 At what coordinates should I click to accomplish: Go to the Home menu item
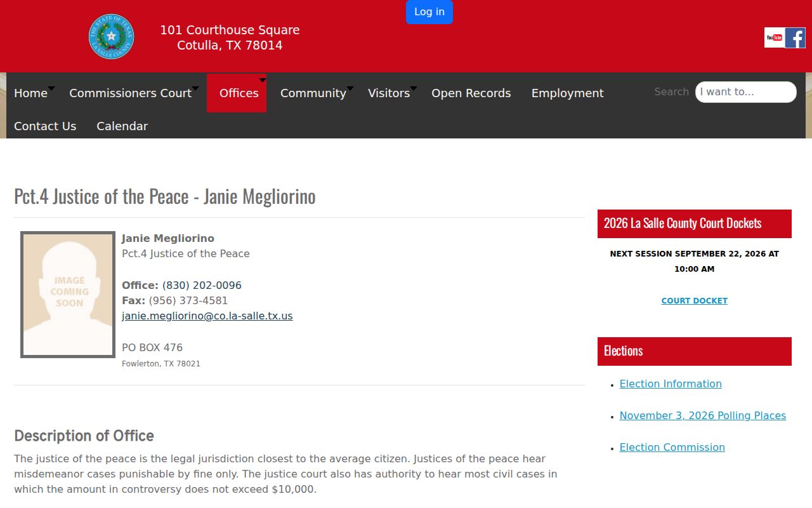(x=30, y=93)
